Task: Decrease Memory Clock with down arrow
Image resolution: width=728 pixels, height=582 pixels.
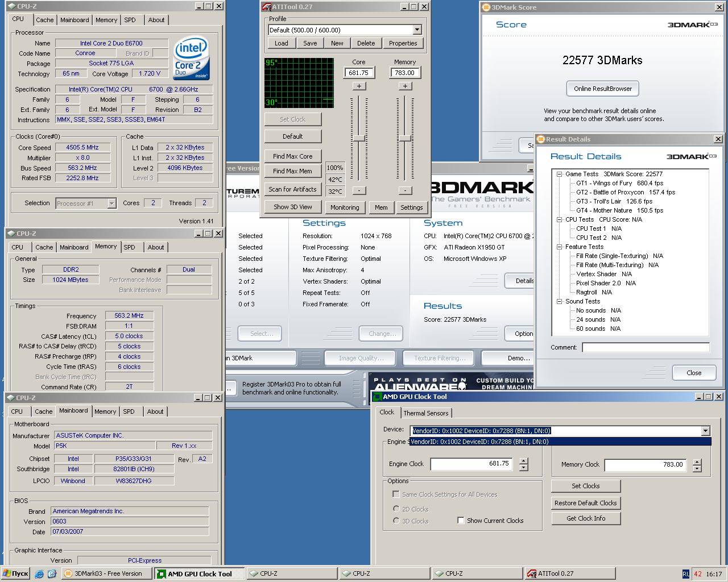Action: (x=697, y=468)
